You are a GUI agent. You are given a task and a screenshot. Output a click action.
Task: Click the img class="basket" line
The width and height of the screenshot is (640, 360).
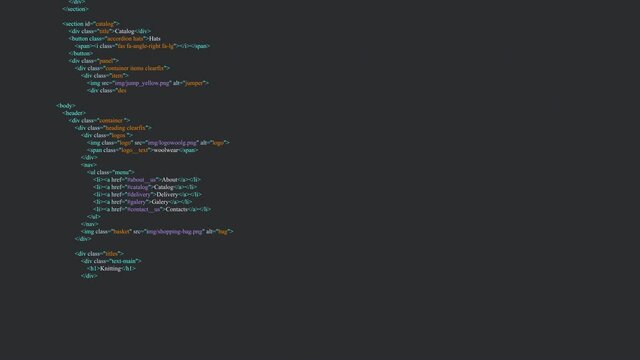[157, 231]
